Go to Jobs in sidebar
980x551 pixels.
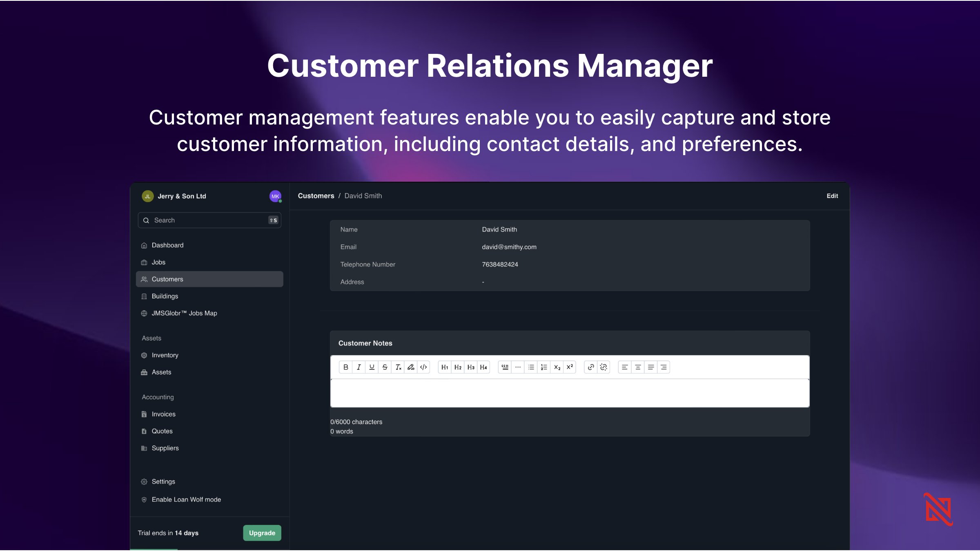coord(209,262)
